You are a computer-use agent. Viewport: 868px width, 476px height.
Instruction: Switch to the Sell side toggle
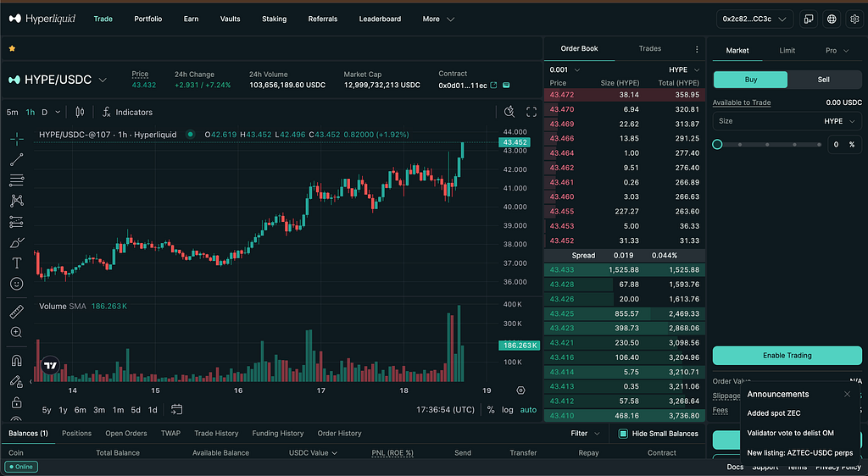(x=824, y=80)
